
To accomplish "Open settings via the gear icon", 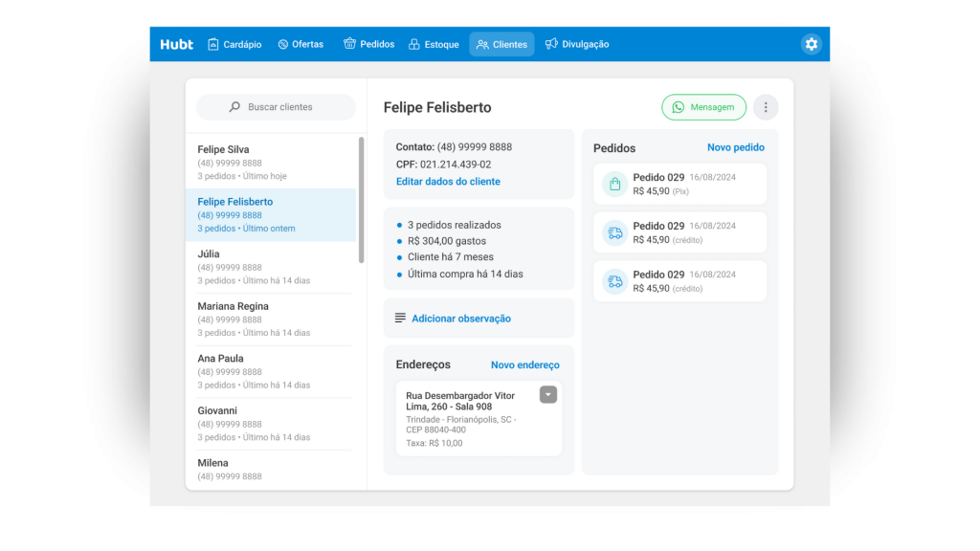I will click(812, 44).
